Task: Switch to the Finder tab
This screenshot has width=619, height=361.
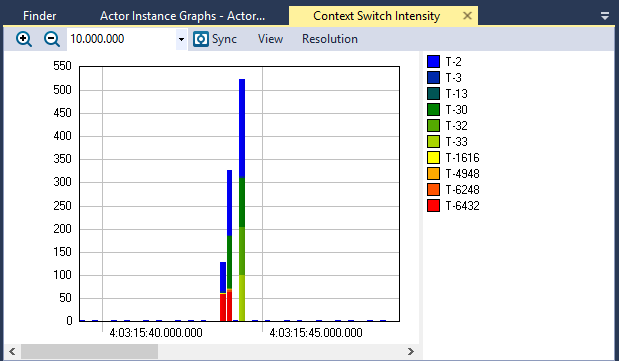Action: tap(39, 16)
